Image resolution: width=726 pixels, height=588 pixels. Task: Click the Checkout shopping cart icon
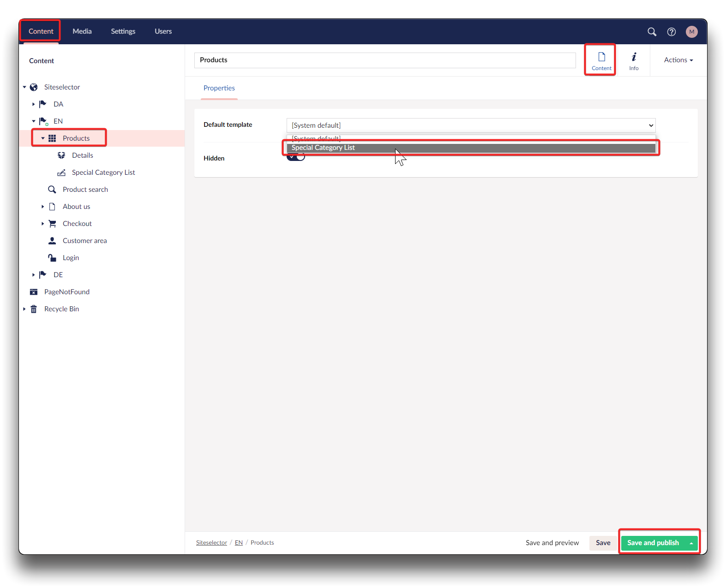point(52,224)
